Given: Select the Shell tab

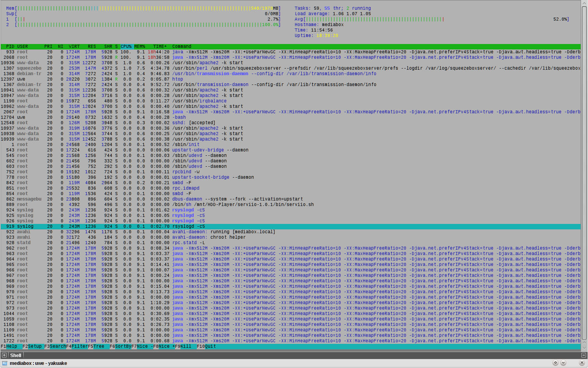Looking at the screenshot, I should [x=16, y=355].
